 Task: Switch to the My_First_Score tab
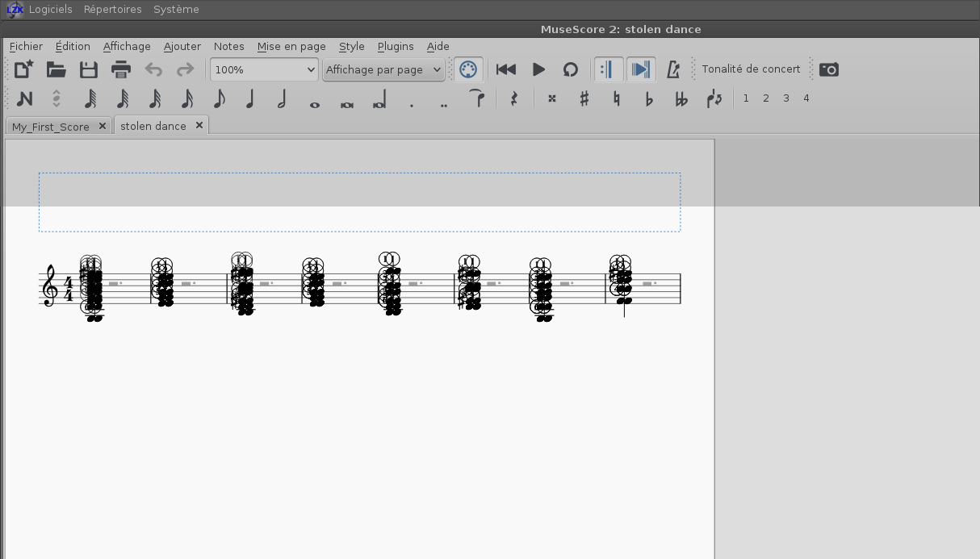(51, 127)
